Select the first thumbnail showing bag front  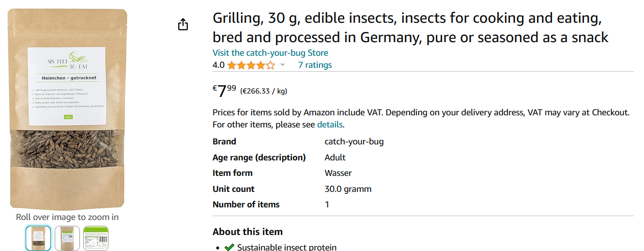point(38,238)
